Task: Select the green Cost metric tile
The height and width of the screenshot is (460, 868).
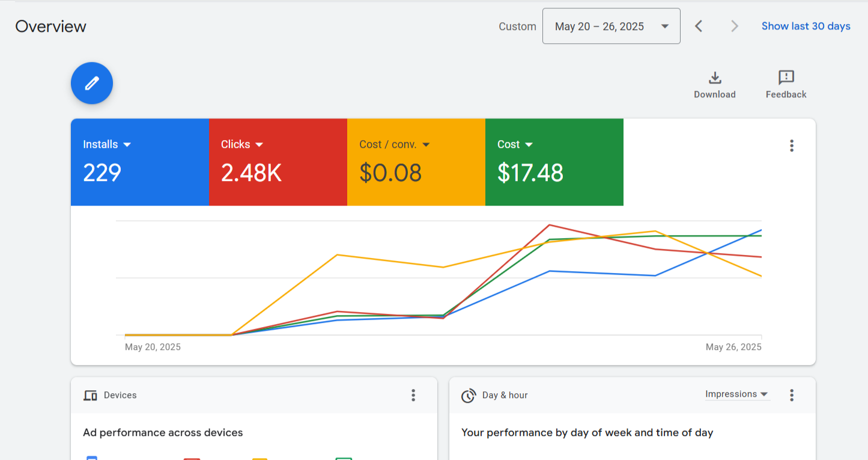Action: [554, 162]
